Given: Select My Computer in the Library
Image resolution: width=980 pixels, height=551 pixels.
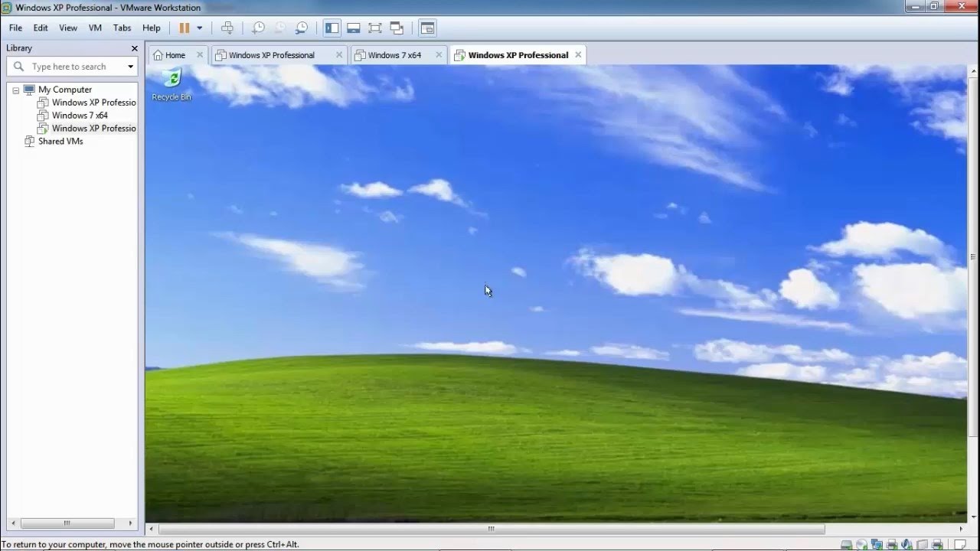Looking at the screenshot, I should tap(64, 90).
